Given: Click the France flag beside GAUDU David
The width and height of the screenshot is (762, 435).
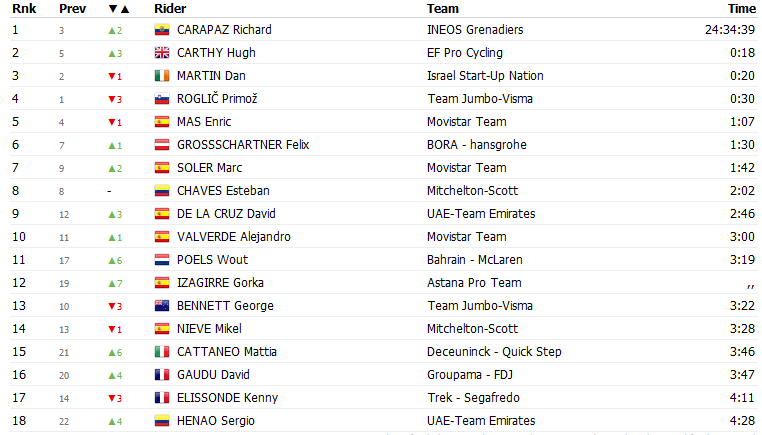Looking at the screenshot, I should click(x=162, y=375).
